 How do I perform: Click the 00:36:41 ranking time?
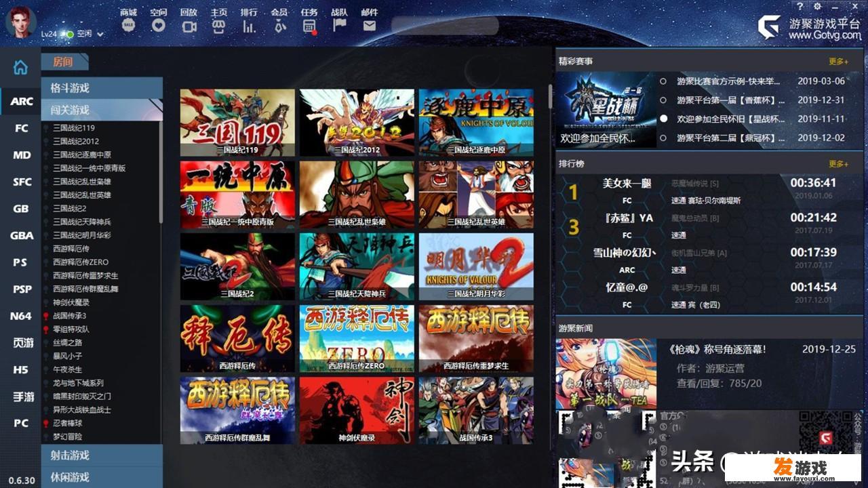pos(813,183)
